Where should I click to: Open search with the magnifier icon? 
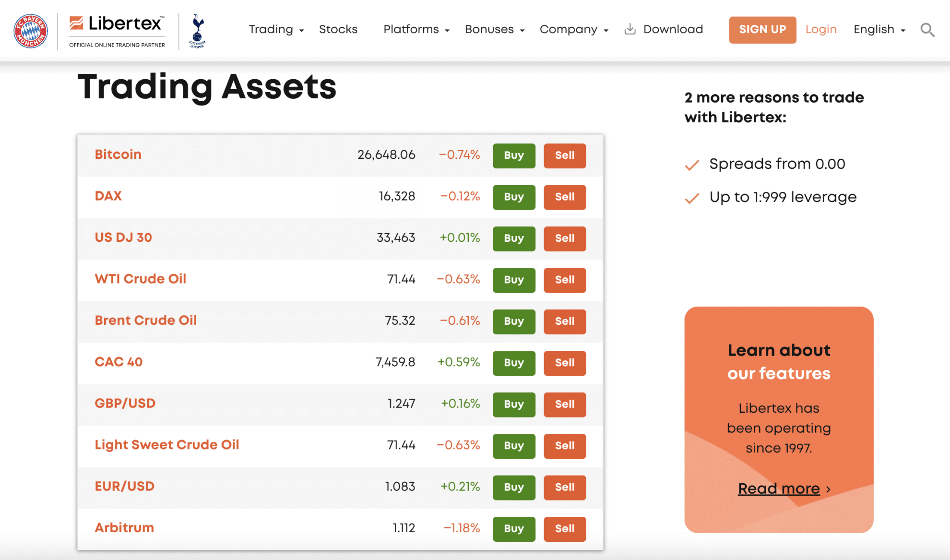[927, 30]
